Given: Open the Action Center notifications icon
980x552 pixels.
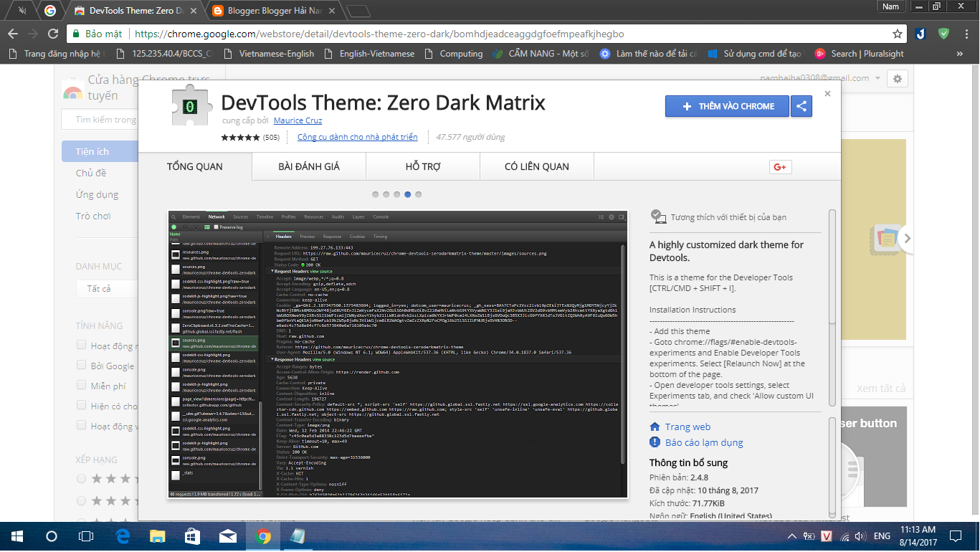Looking at the screenshot, I should pos(955,536).
